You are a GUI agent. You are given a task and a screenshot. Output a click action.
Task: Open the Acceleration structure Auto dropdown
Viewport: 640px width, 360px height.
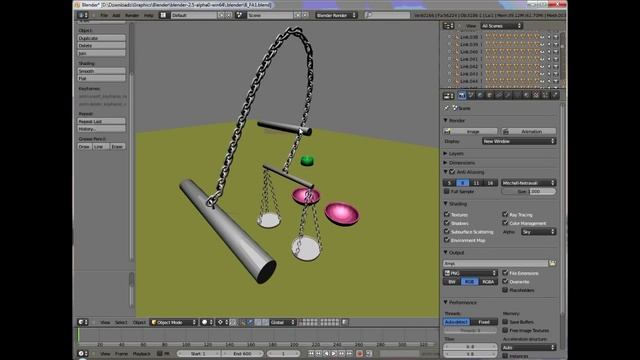click(x=529, y=347)
